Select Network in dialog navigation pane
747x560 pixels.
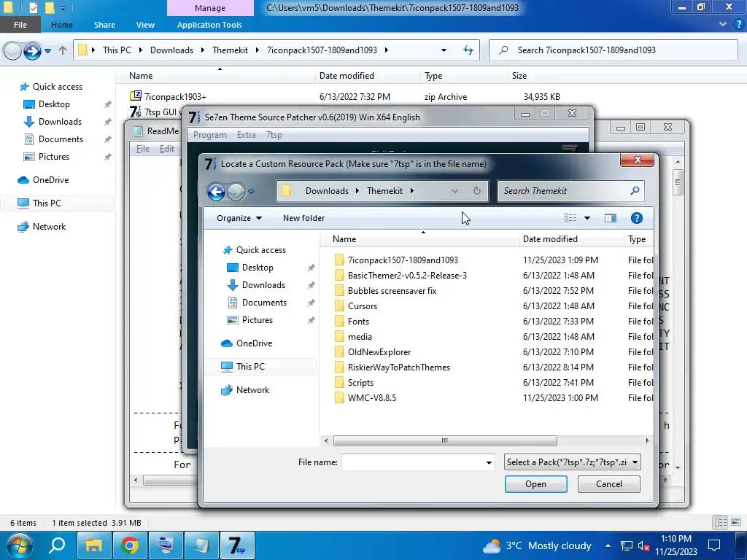252,390
